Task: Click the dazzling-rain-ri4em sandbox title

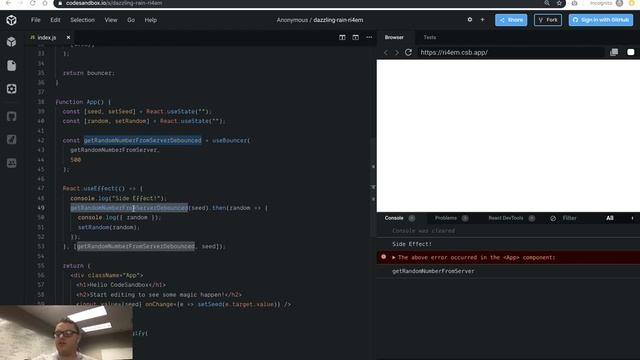Action: tap(338, 20)
